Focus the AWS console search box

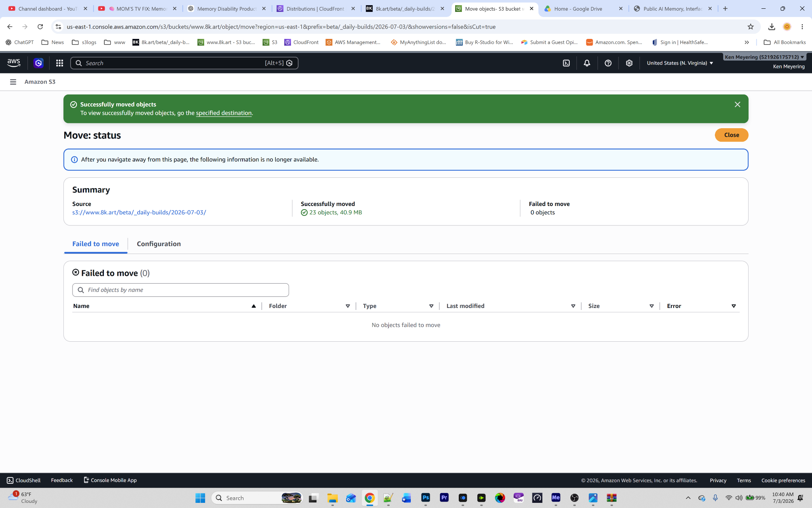184,63
